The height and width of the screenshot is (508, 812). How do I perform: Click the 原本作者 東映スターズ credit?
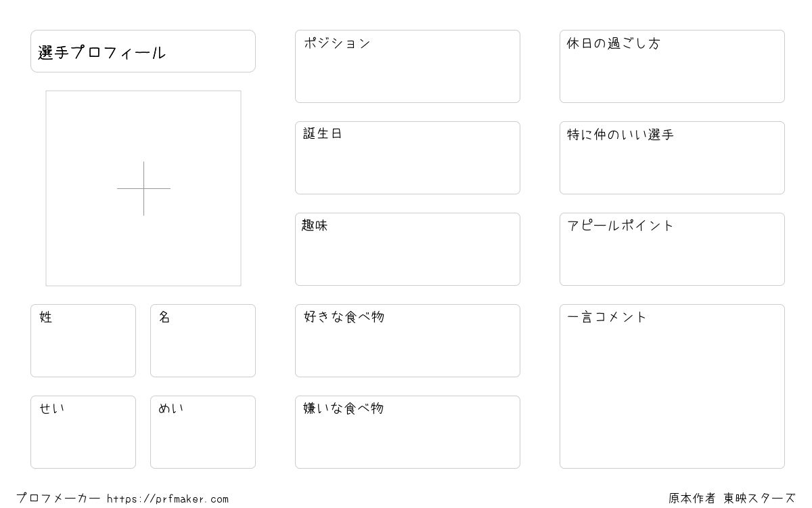tap(732, 499)
